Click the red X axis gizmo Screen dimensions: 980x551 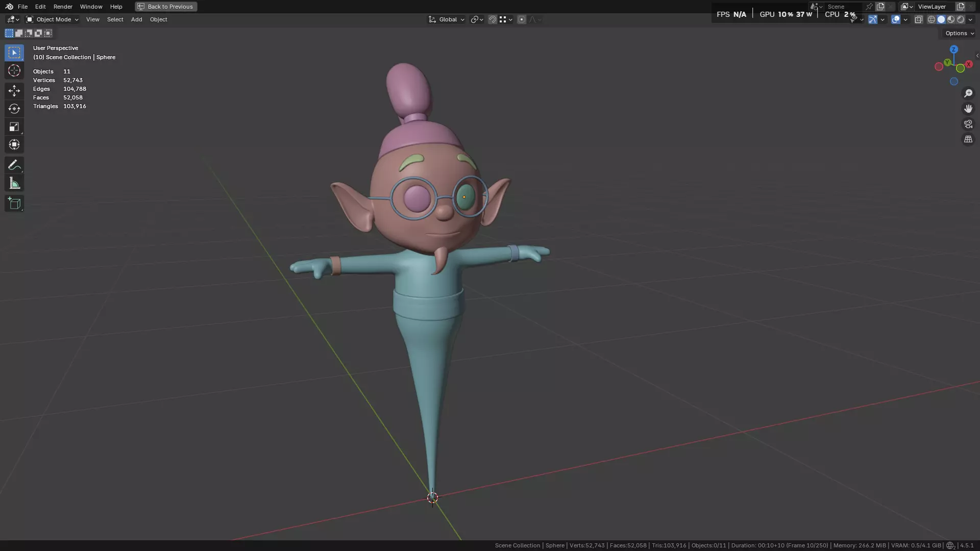(968, 64)
